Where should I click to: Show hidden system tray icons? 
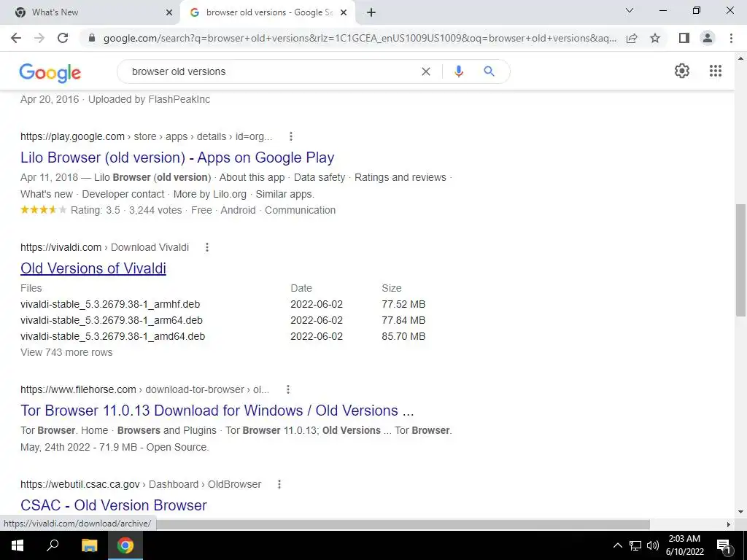click(617, 545)
